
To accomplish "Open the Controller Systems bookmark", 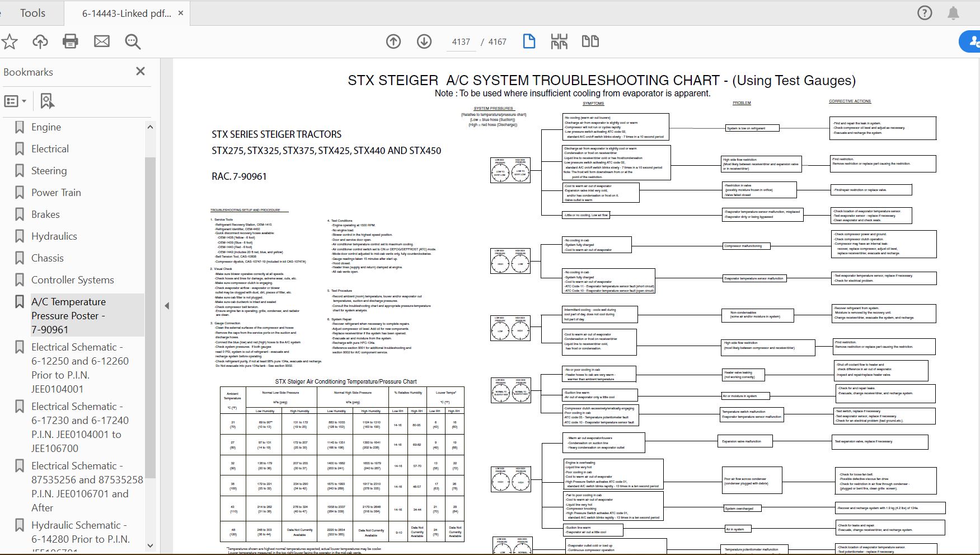I will coord(73,280).
